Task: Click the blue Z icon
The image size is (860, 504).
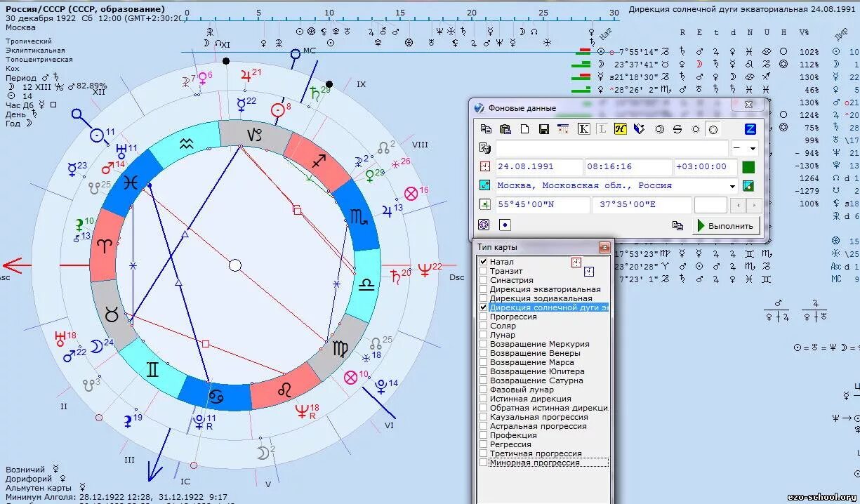Action: click(x=750, y=129)
